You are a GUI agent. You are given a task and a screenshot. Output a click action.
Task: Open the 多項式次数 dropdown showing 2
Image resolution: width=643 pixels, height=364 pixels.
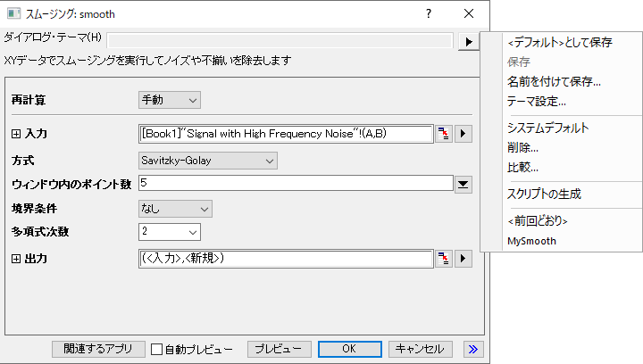[170, 232]
